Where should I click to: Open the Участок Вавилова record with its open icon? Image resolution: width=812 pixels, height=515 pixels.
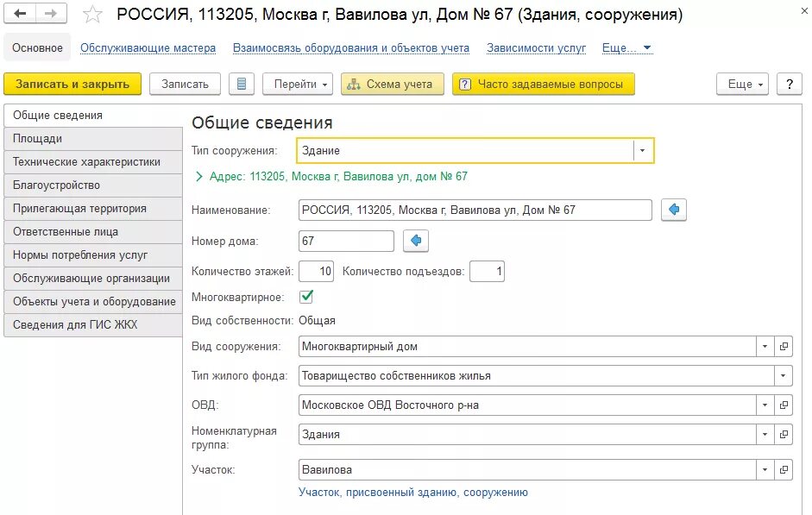click(x=784, y=469)
